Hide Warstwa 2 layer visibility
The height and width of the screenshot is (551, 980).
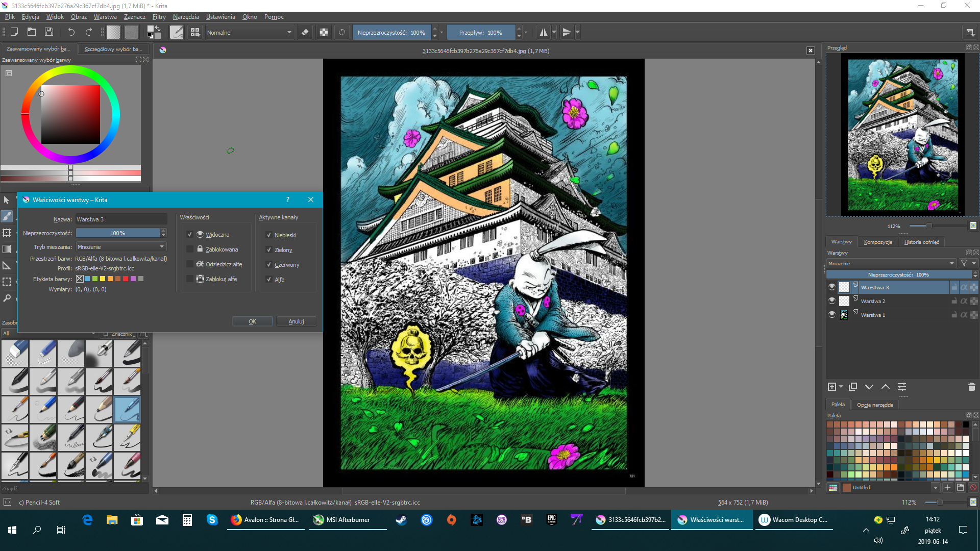point(832,301)
